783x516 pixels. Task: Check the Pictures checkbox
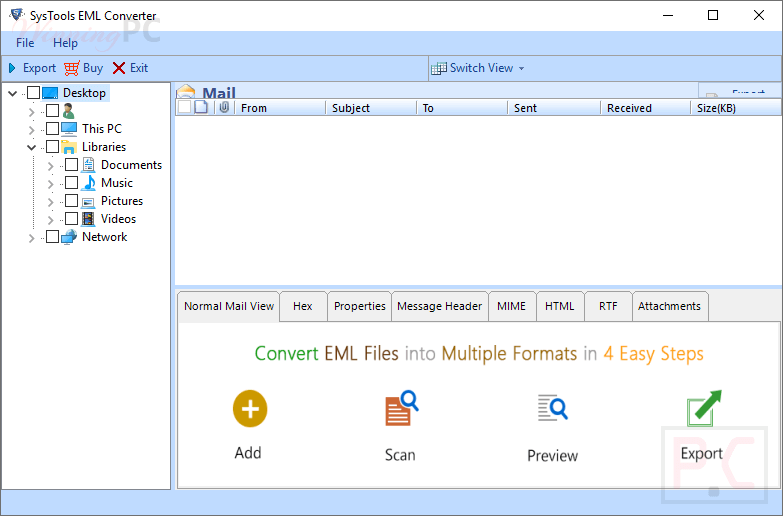[x=71, y=201]
